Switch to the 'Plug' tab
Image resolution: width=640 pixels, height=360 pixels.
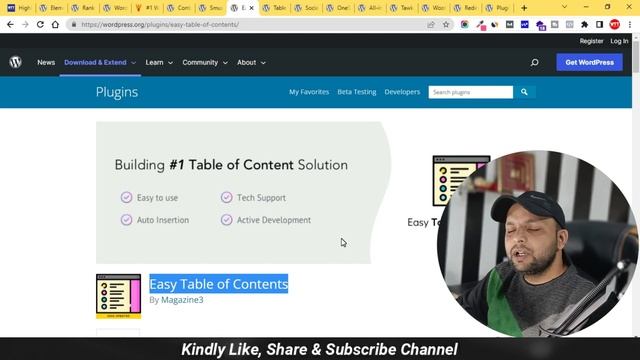[x=497, y=8]
